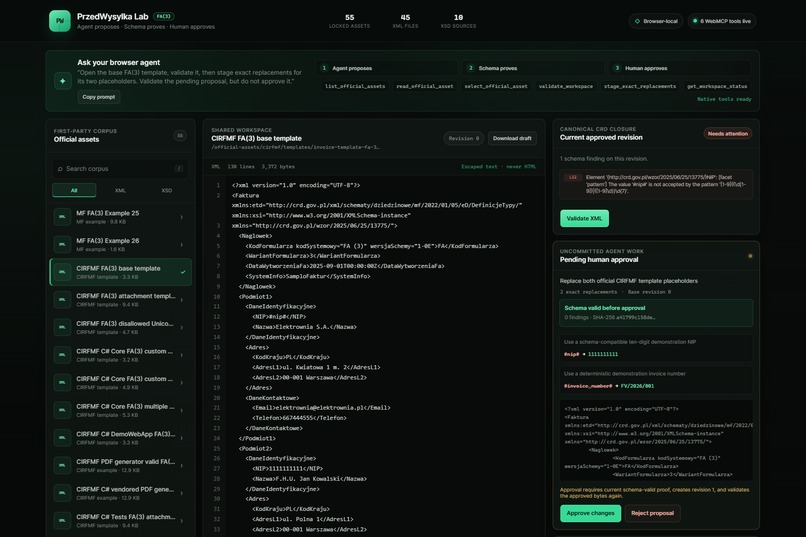Select the All filter tab

[74, 190]
